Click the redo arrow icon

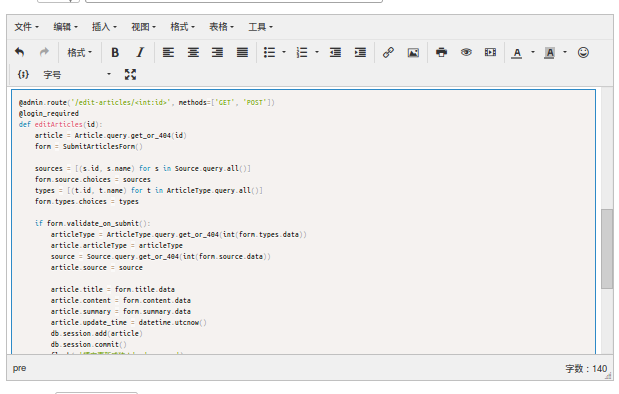[44, 52]
